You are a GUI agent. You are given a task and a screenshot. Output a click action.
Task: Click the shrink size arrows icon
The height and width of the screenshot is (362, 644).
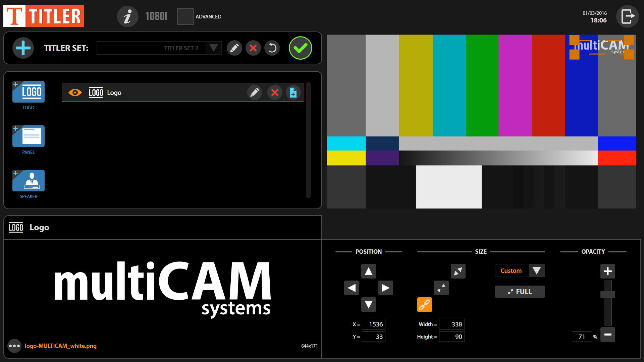[x=441, y=288]
